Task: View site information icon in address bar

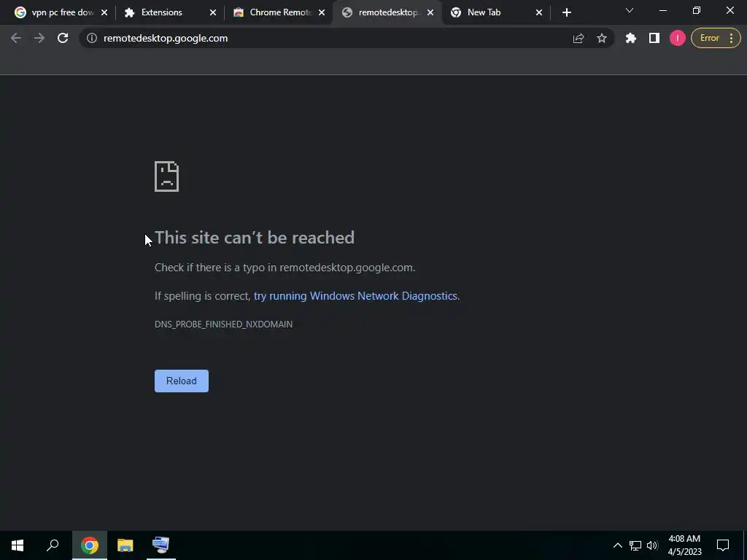Action: pyautogui.click(x=92, y=38)
